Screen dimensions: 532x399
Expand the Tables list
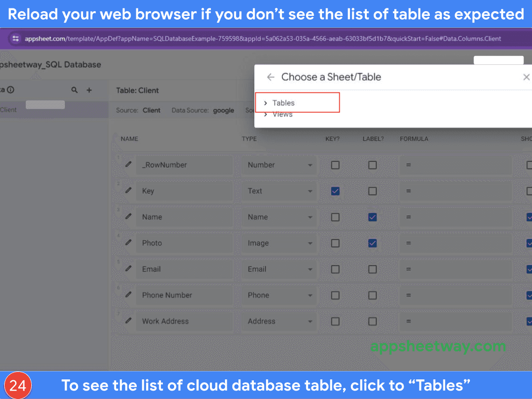[x=283, y=103]
